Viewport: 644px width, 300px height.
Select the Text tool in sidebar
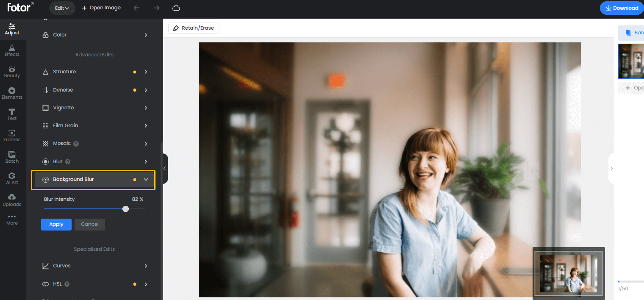pos(12,114)
